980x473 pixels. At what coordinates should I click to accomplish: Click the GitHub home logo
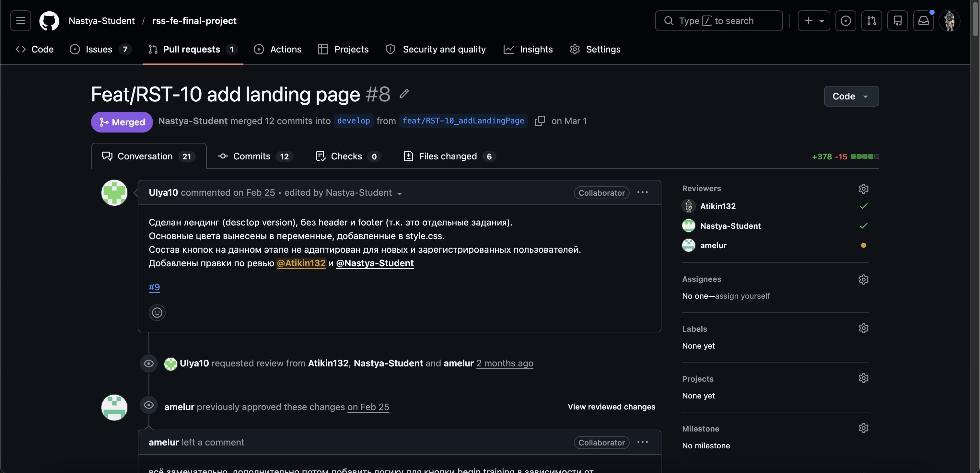pos(49,21)
